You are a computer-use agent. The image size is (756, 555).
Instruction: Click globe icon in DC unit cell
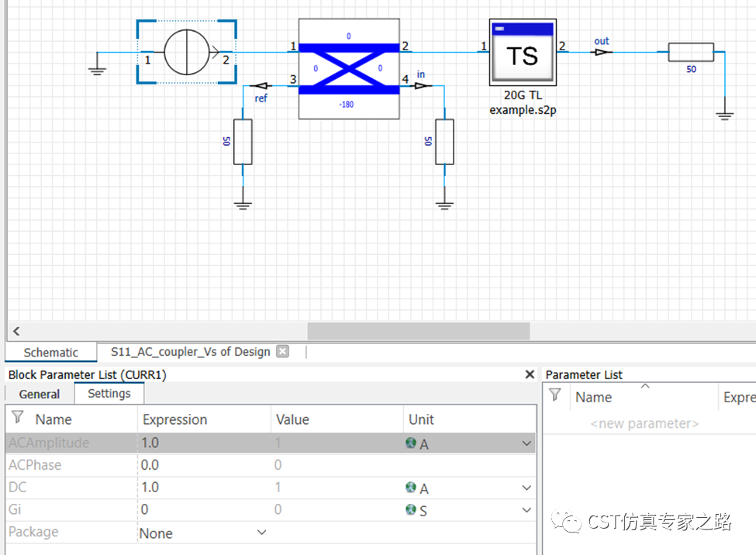click(411, 487)
